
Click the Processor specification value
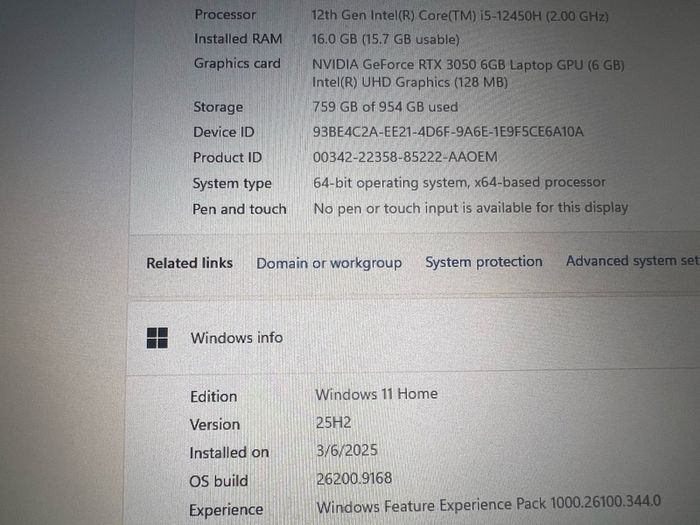tap(460, 16)
